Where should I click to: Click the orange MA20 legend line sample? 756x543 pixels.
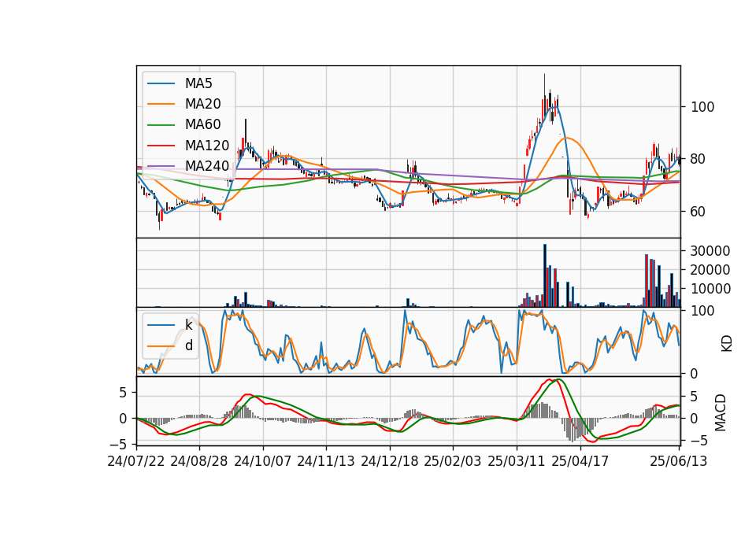[x=161, y=104]
